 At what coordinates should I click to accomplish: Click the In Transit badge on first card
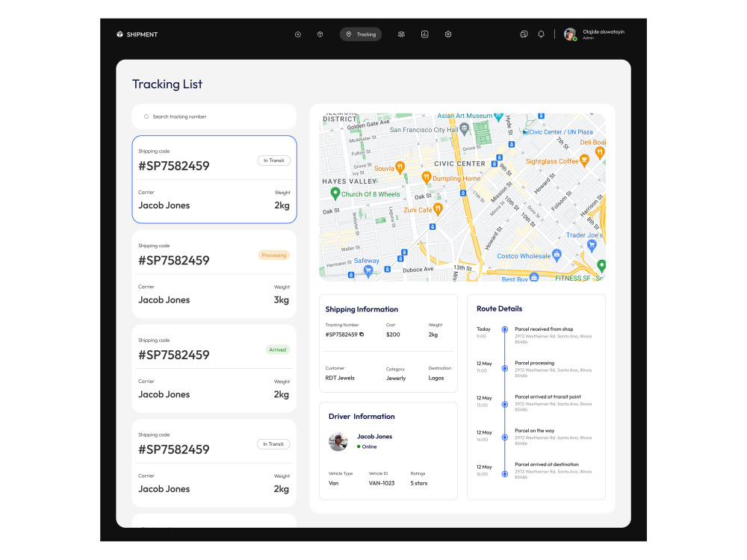274,161
